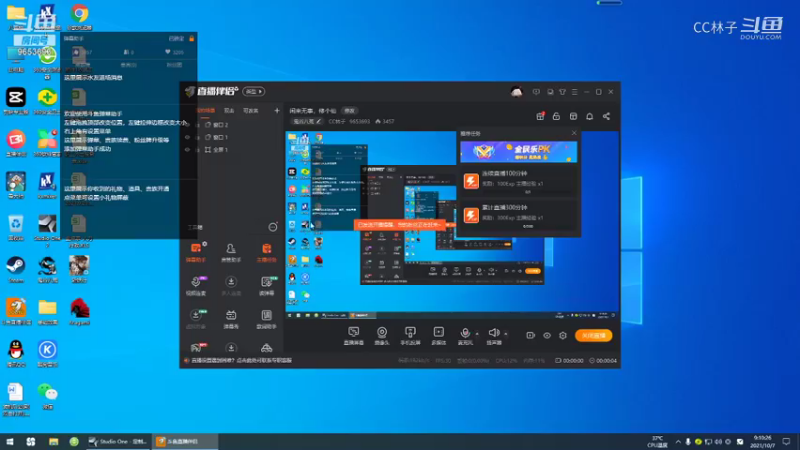Add a 多媒体 media source
The width and height of the screenshot is (800, 450).
pyautogui.click(x=439, y=336)
